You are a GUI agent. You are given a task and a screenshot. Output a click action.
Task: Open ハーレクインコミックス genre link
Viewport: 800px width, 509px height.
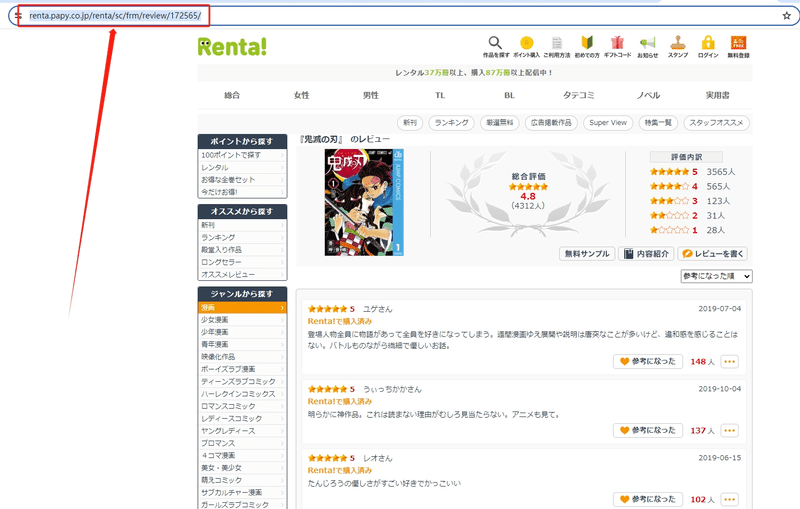coord(242,394)
